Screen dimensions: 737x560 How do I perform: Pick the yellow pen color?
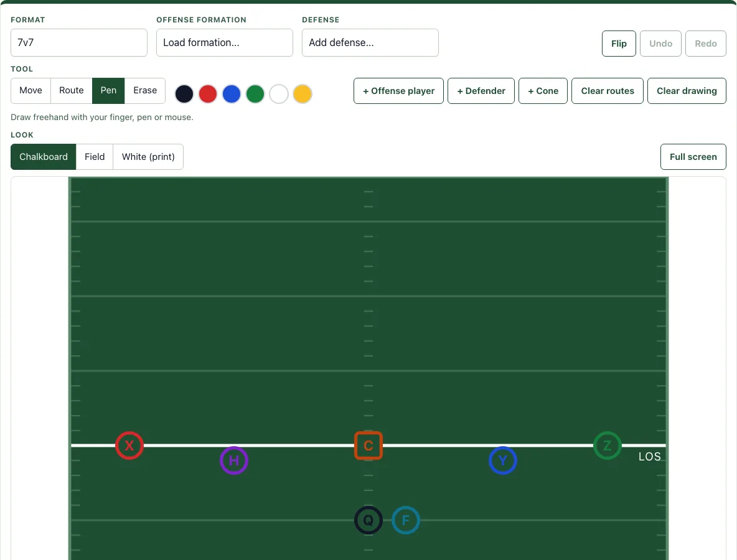pyautogui.click(x=303, y=94)
